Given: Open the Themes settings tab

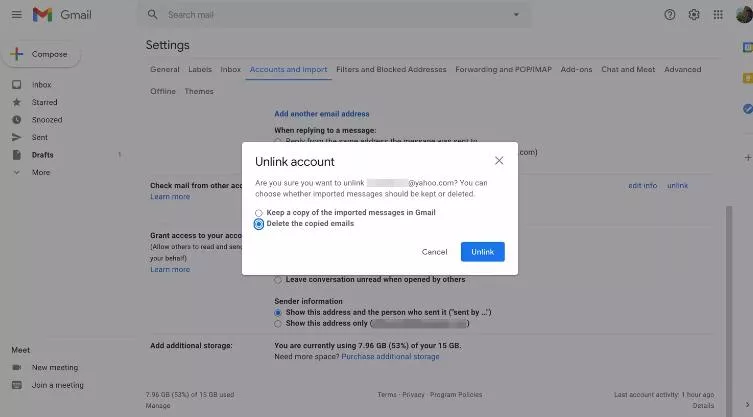Looking at the screenshot, I should pyautogui.click(x=199, y=91).
